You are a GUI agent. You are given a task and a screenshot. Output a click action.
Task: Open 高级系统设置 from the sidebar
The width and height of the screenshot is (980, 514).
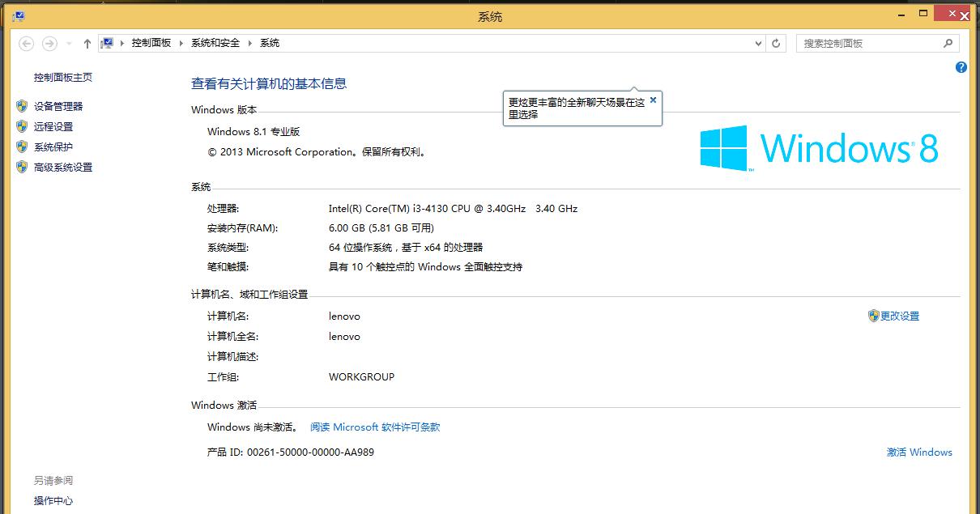click(63, 167)
